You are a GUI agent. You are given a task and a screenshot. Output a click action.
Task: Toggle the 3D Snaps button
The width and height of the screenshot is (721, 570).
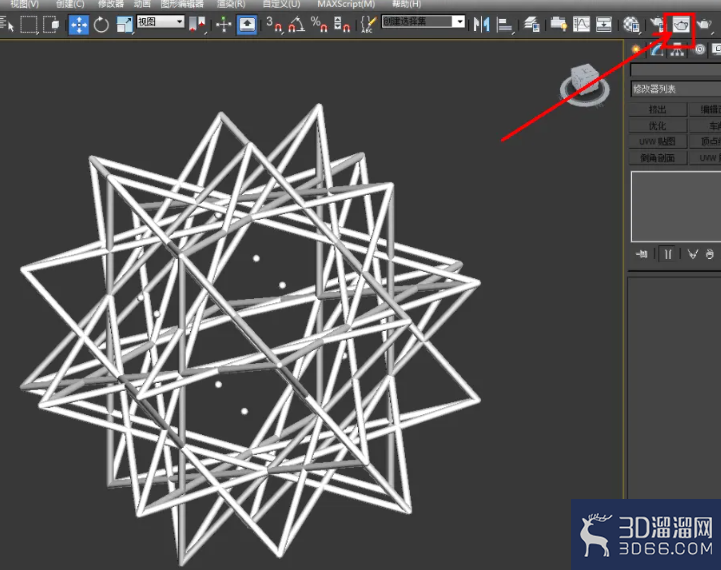pos(273,24)
